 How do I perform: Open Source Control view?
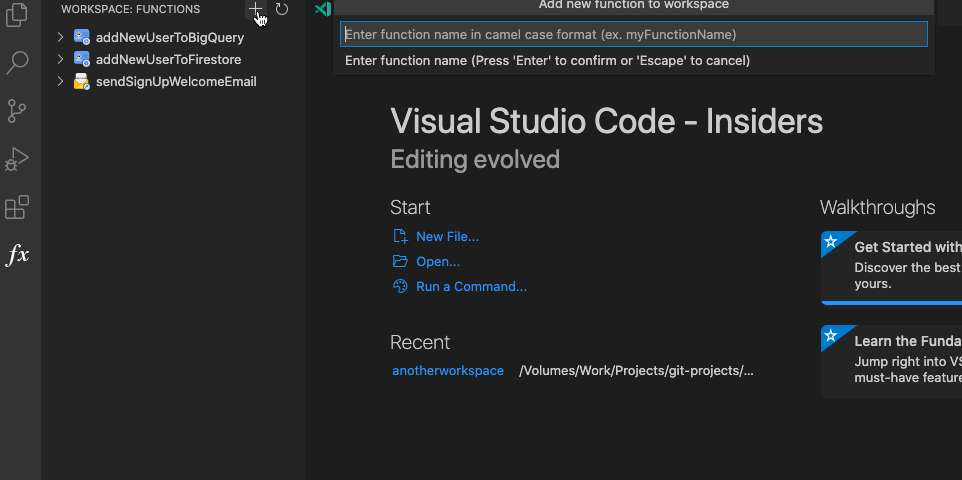17,110
